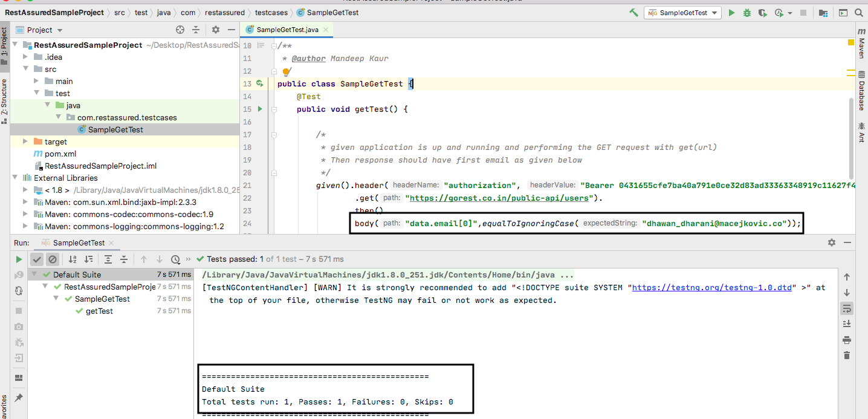The height and width of the screenshot is (419, 868).
Task: Collapse the src folder node
Action: pyautogui.click(x=25, y=69)
